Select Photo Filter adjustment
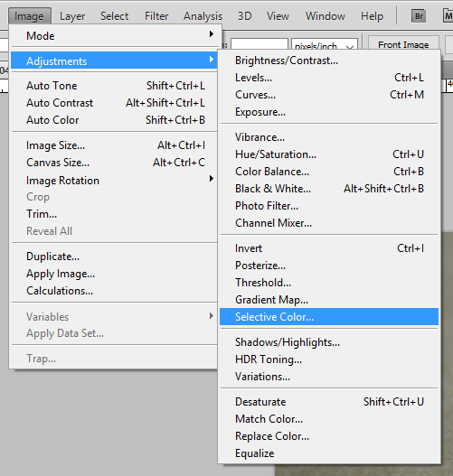The height and width of the screenshot is (476, 453). [329, 206]
